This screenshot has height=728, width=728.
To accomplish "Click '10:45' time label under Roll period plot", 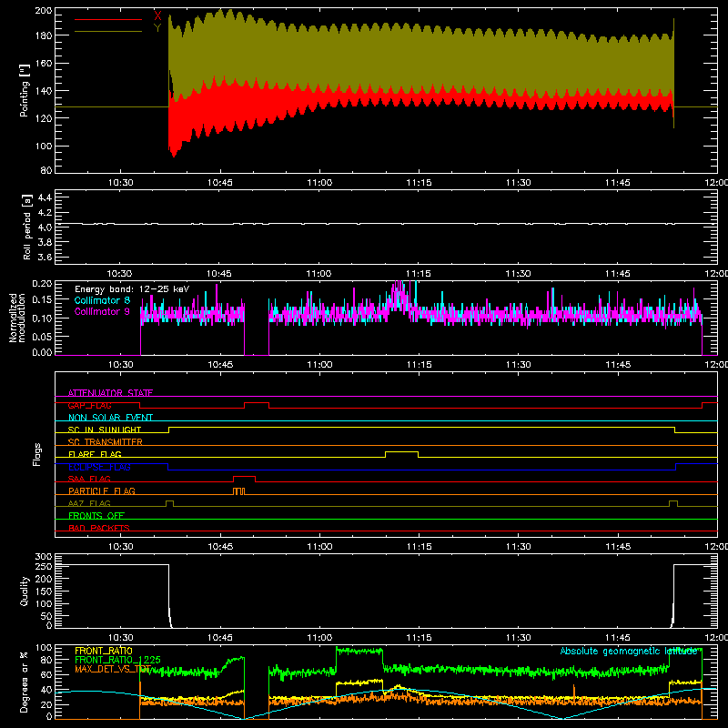I will (x=218, y=274).
